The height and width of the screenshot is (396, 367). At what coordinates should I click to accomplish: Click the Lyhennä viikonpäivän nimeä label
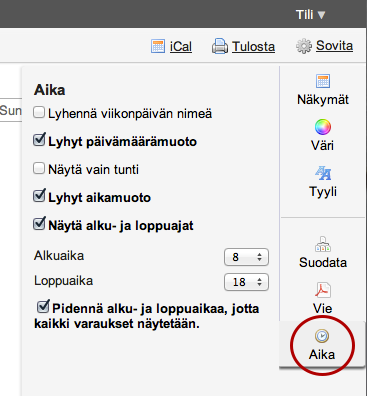click(x=130, y=114)
